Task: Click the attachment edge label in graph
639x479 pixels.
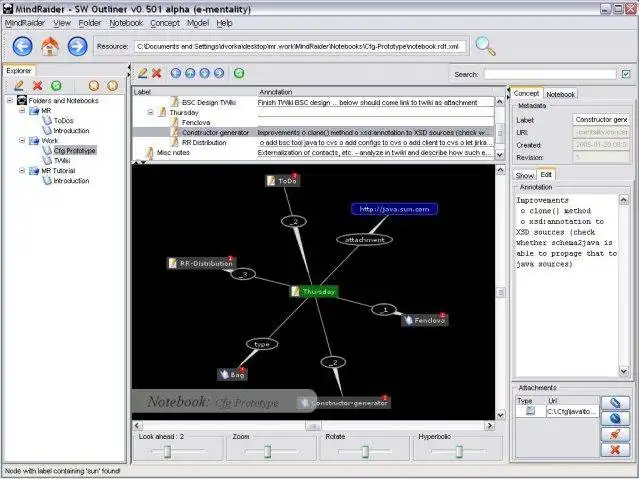Action: pos(365,240)
